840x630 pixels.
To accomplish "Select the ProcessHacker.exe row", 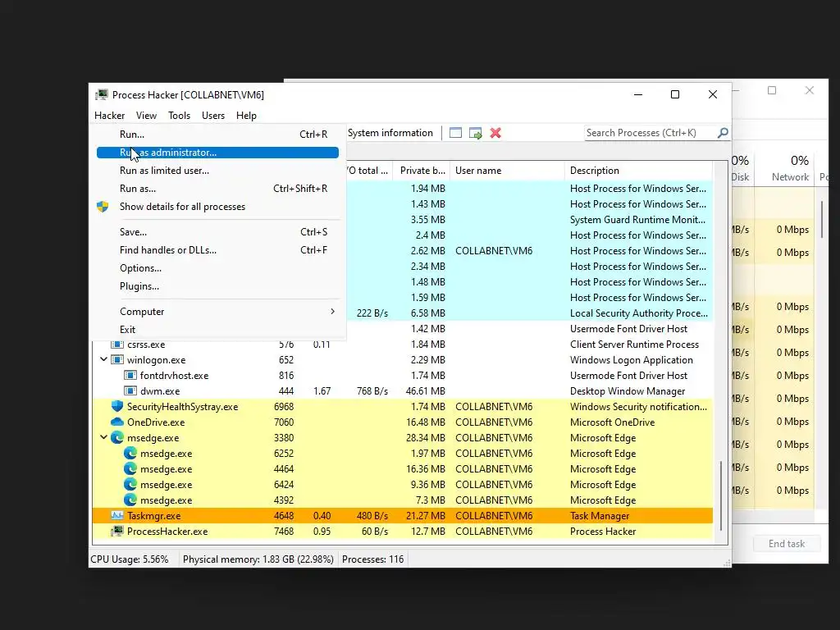I will tap(402, 532).
